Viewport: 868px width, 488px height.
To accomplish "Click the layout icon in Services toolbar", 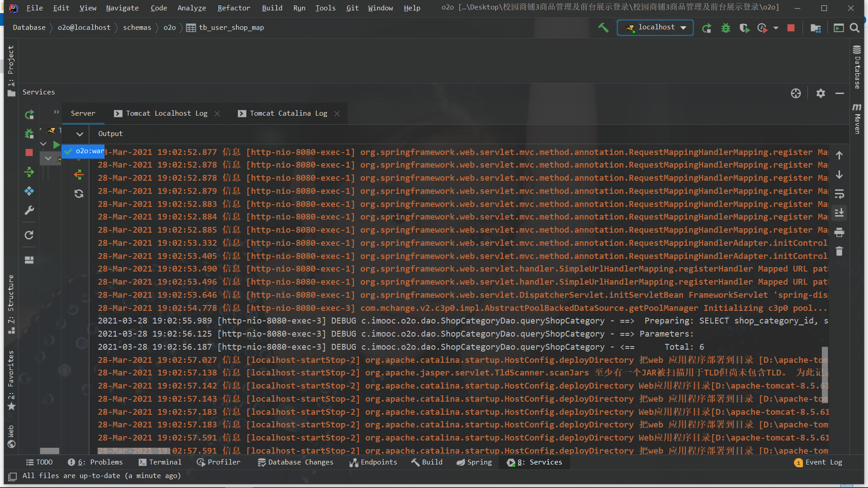I will 29,260.
